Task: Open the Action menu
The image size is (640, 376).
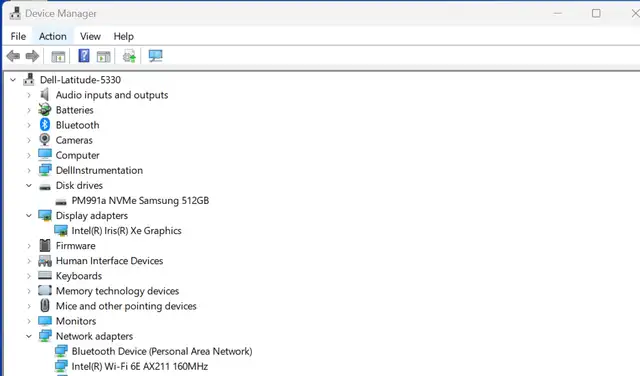Action: 53,36
